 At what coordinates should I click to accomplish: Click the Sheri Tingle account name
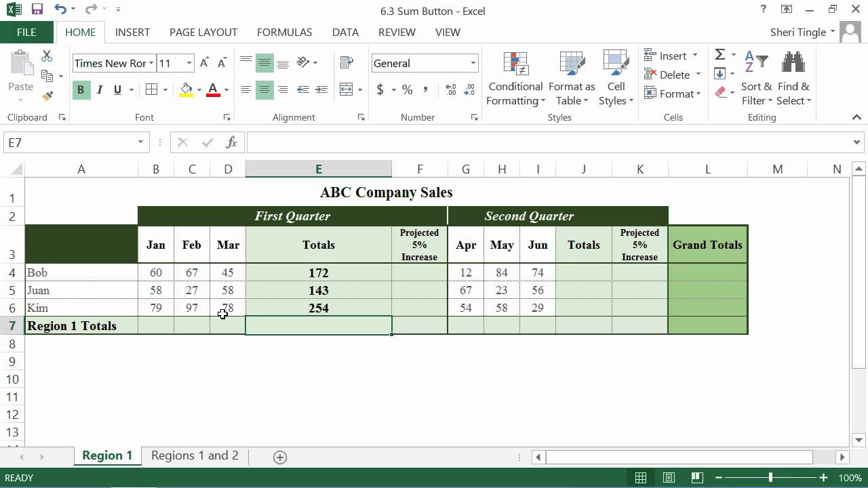coord(798,32)
